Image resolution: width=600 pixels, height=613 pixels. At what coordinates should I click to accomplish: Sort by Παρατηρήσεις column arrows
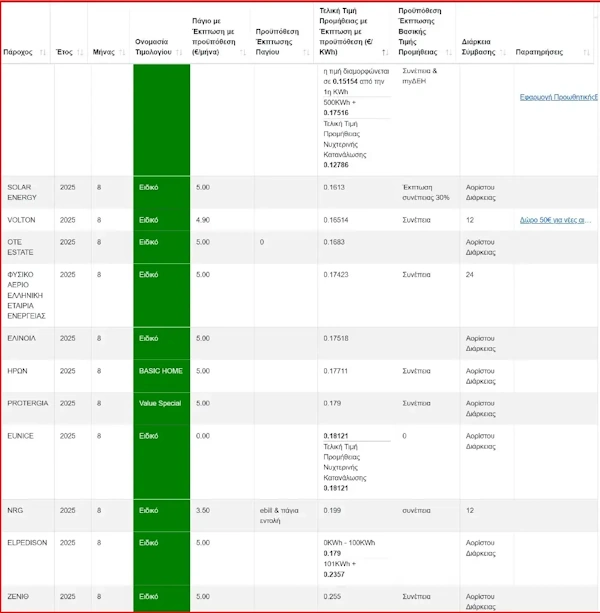point(585,52)
